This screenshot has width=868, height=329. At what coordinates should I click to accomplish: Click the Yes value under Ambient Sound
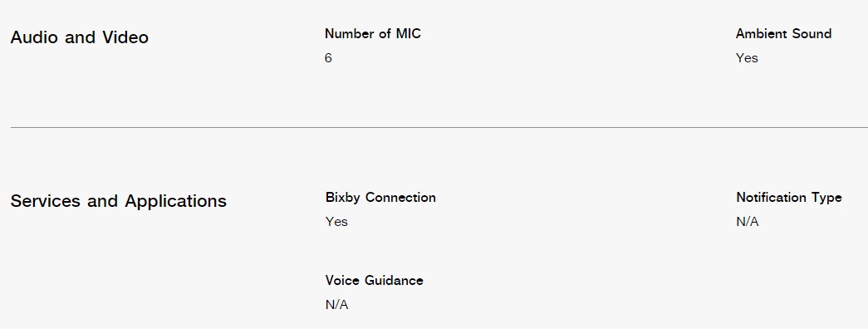(747, 58)
